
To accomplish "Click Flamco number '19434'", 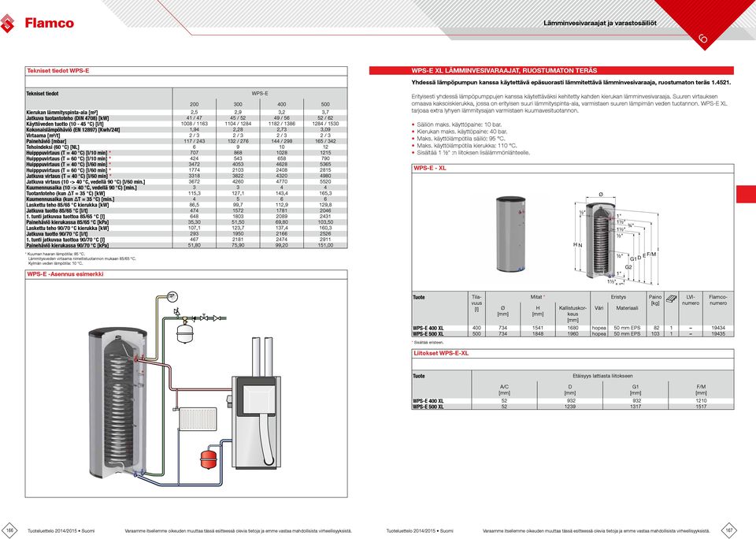I will click(718, 328).
